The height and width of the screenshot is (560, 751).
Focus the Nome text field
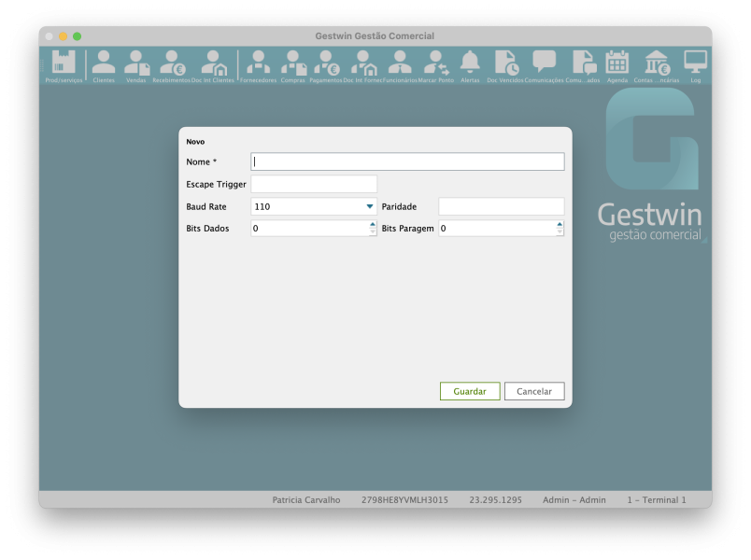(x=407, y=161)
